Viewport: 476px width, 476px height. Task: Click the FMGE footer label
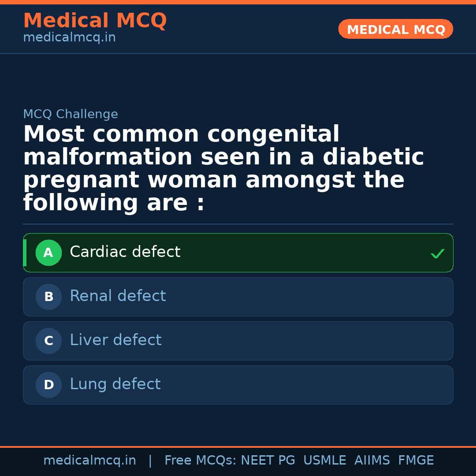coord(416,461)
